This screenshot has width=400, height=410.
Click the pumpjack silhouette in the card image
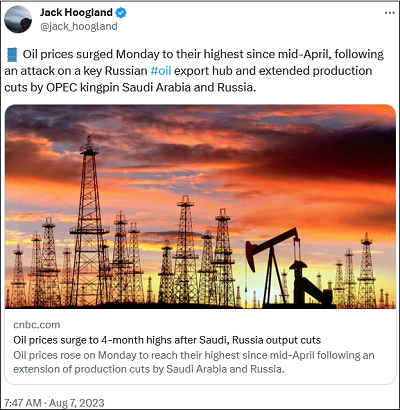pyautogui.click(x=288, y=267)
